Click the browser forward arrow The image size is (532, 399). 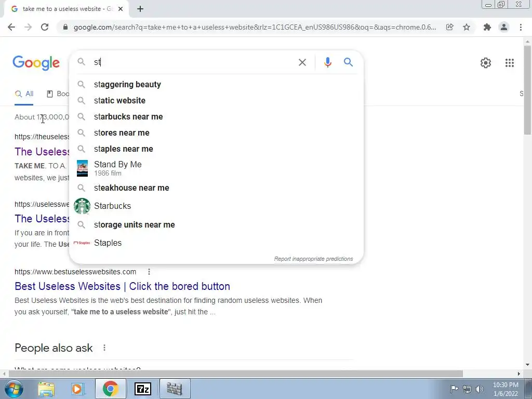(x=28, y=27)
